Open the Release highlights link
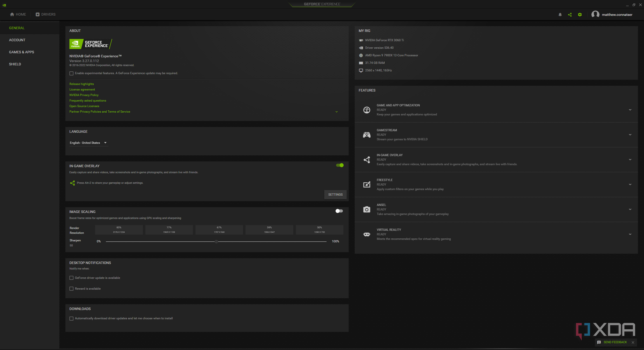The image size is (644, 350). (x=82, y=84)
